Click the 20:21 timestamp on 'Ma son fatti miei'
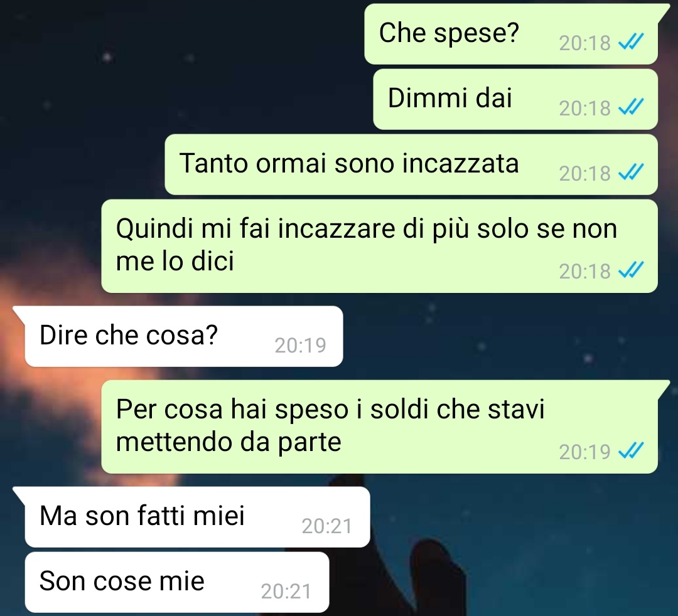The height and width of the screenshot is (616, 678). tap(327, 526)
